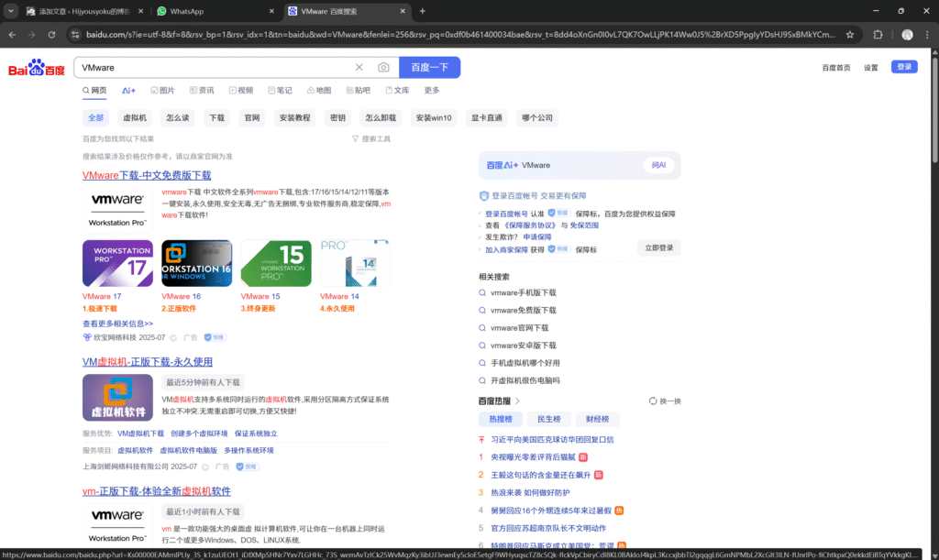939x560 pixels.
Task: Open 保障服务协议 link
Action: (x=530, y=225)
